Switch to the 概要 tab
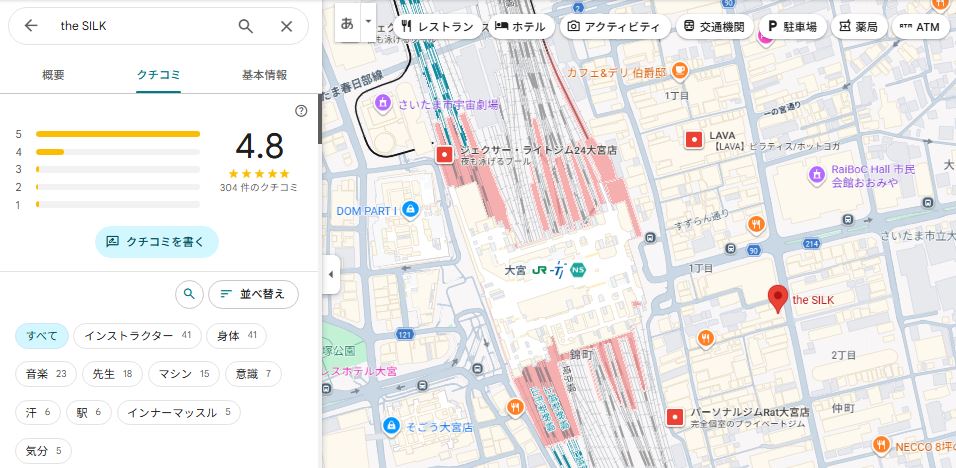956x468 pixels. tap(53, 75)
